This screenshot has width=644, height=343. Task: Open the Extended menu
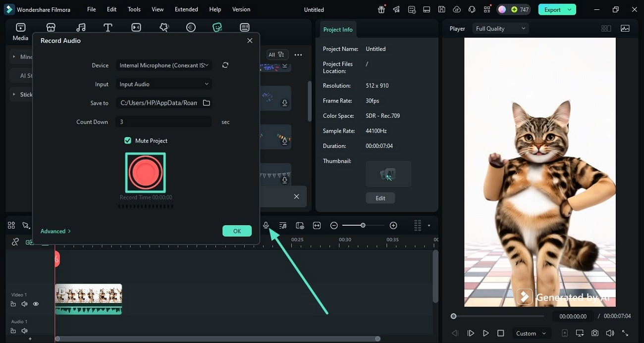tap(186, 9)
